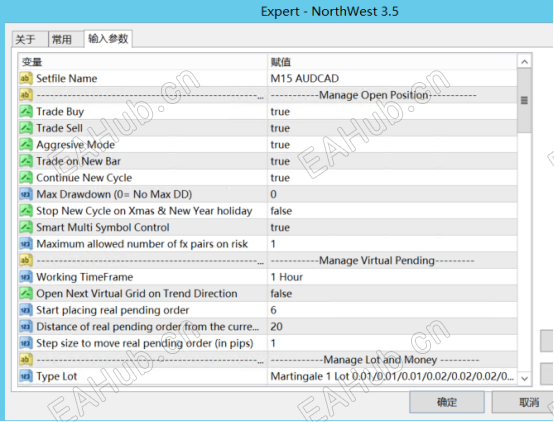The width and height of the screenshot is (554, 422).
Task: Click the Aggresive Mode label
Action: click(x=75, y=145)
